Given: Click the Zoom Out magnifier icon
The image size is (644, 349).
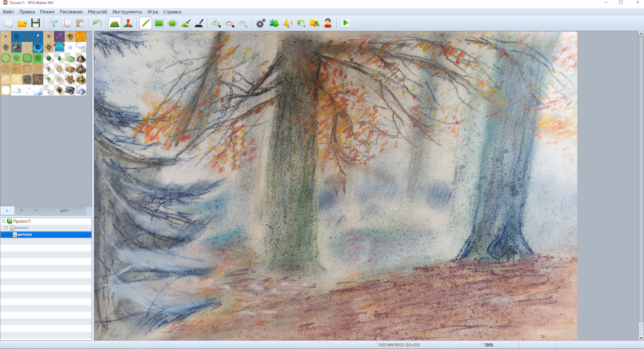Looking at the screenshot, I should point(230,23).
